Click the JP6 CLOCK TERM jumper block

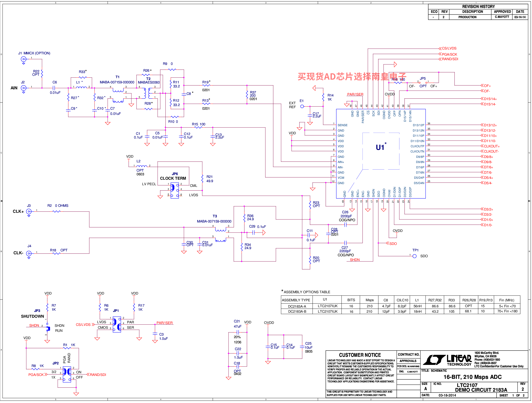tap(175, 191)
